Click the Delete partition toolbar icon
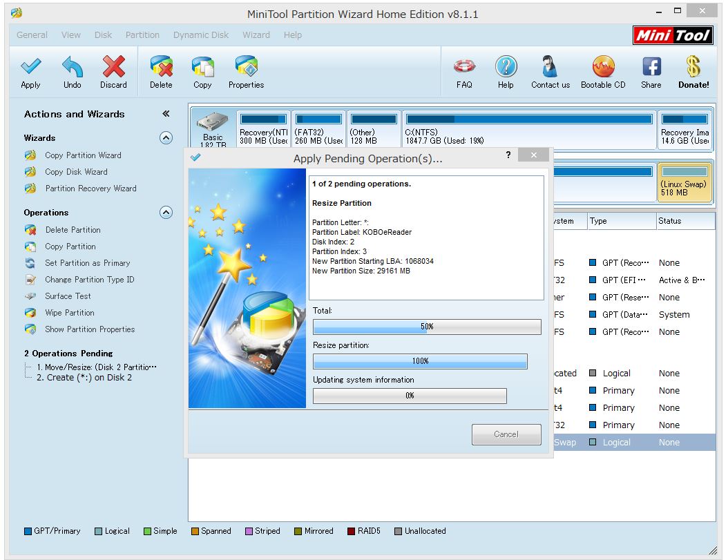 (161, 66)
